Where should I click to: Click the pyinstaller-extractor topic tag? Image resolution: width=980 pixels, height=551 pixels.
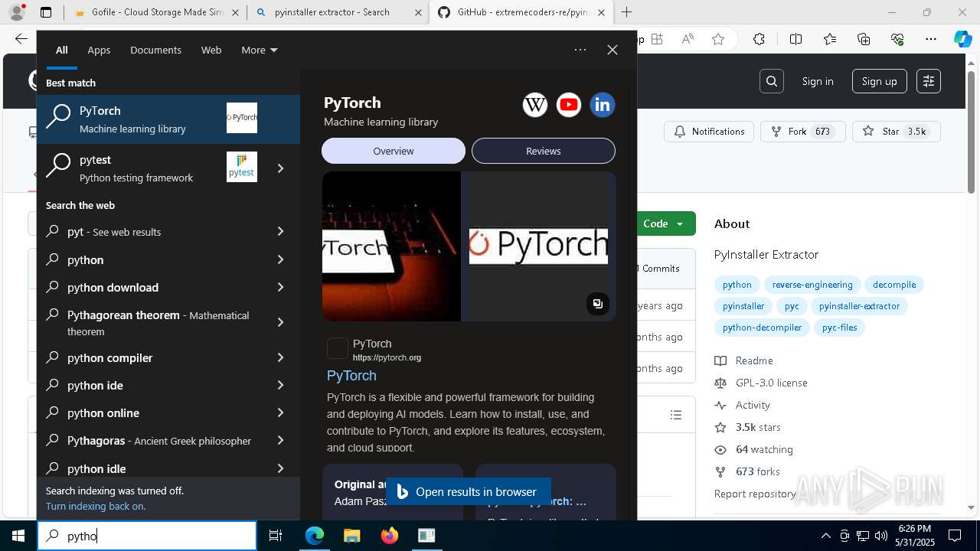(859, 306)
